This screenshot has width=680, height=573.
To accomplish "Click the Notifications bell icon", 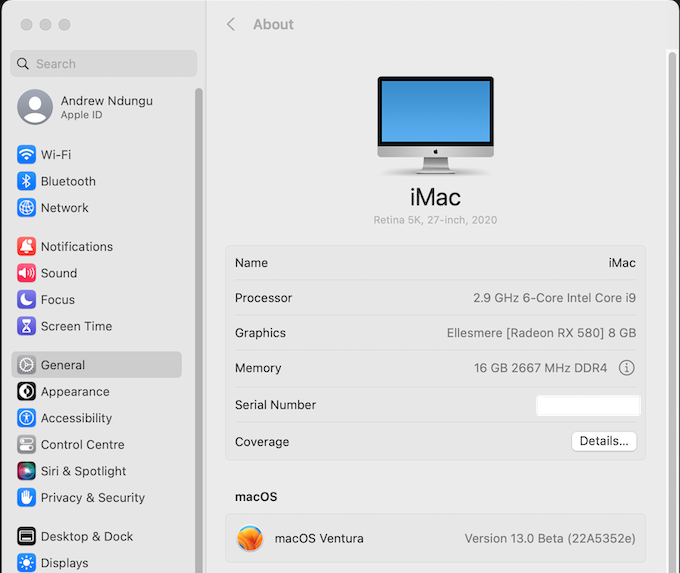I will [26, 246].
